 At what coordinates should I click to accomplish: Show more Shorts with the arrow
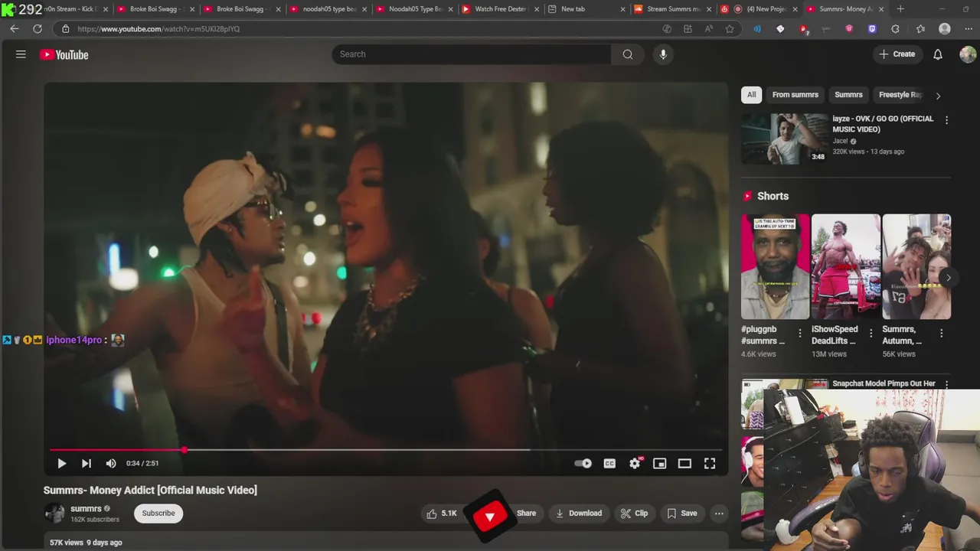pyautogui.click(x=948, y=278)
